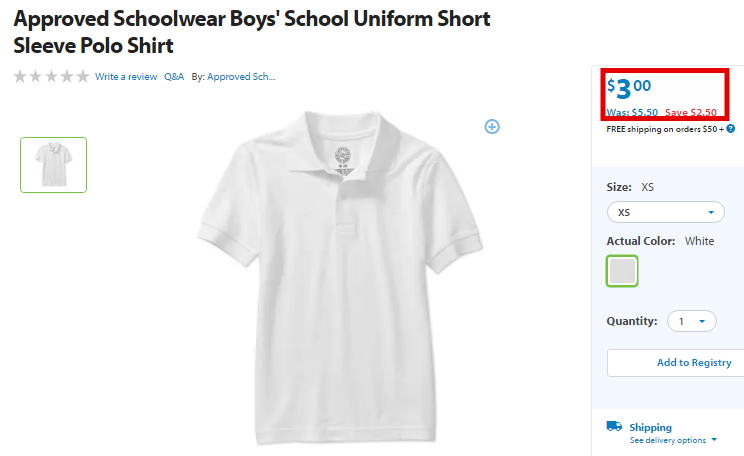Screen dimensions: 744x456
Task: Click the product title heading
Action: (252, 32)
